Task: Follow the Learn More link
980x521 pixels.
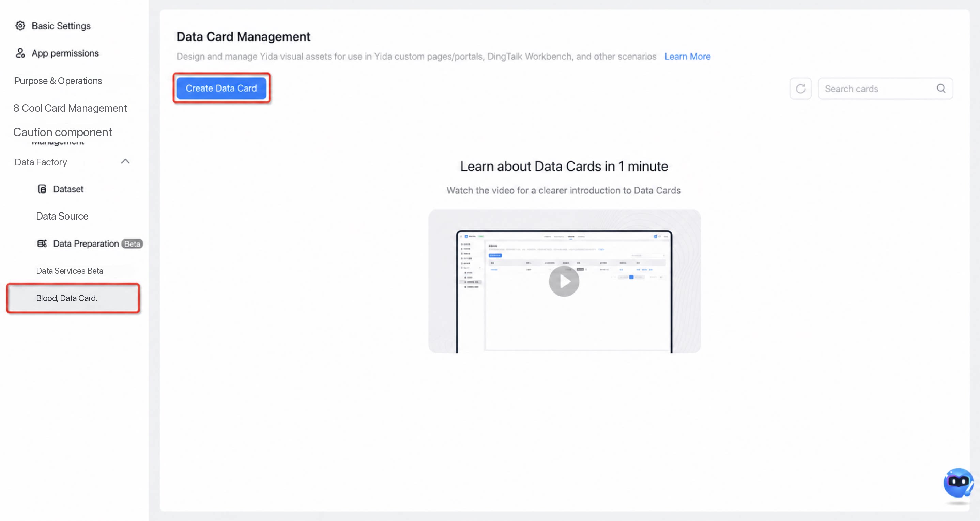Action: [x=687, y=56]
